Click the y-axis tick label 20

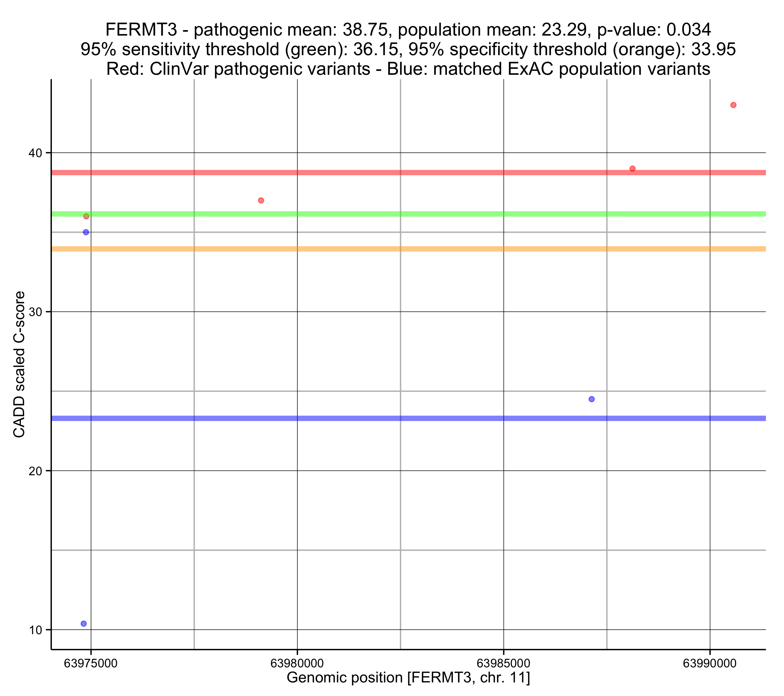(x=35, y=471)
